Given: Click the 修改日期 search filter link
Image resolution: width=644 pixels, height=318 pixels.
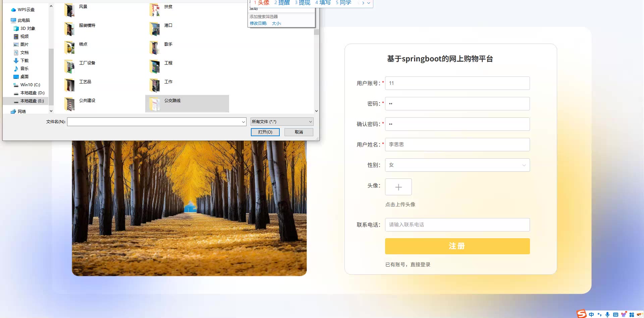Looking at the screenshot, I should (x=259, y=23).
